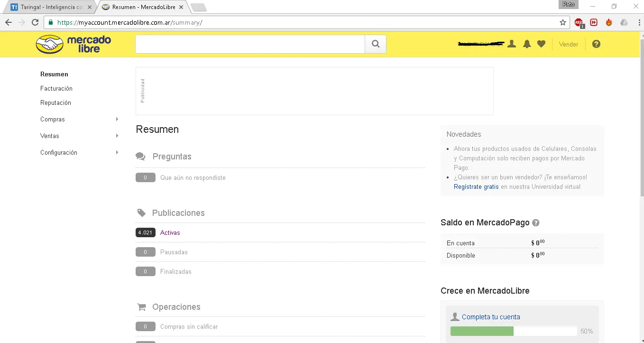
Task: Bookmark page with the star icon
Action: click(563, 22)
